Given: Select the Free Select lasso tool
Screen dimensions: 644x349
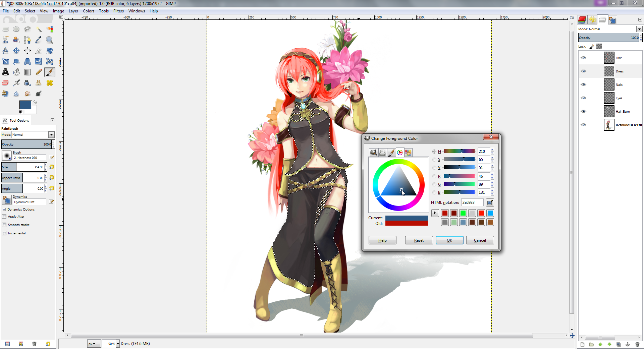Looking at the screenshot, I should coord(28,29).
